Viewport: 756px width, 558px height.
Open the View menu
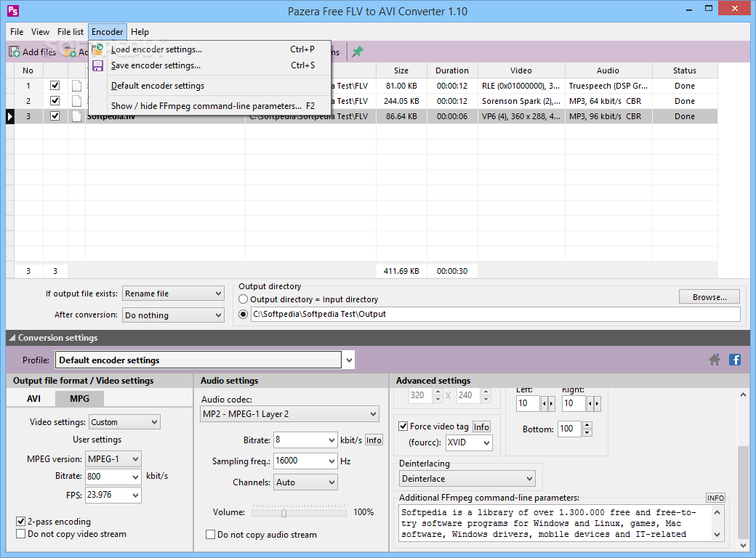(40, 32)
